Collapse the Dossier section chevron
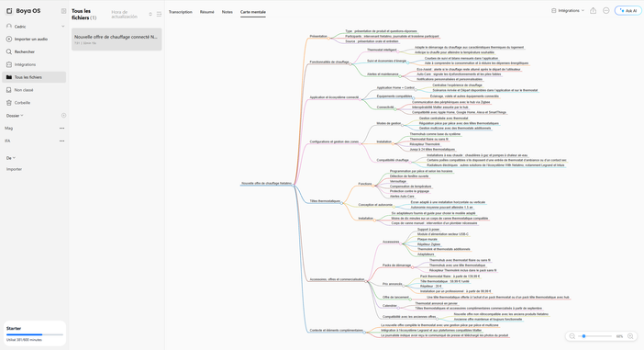 click(x=22, y=116)
